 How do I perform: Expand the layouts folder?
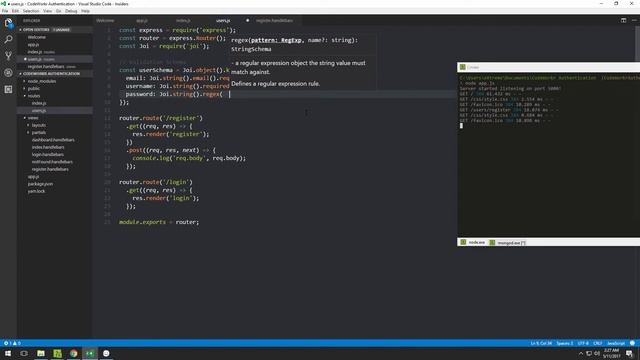click(38, 125)
